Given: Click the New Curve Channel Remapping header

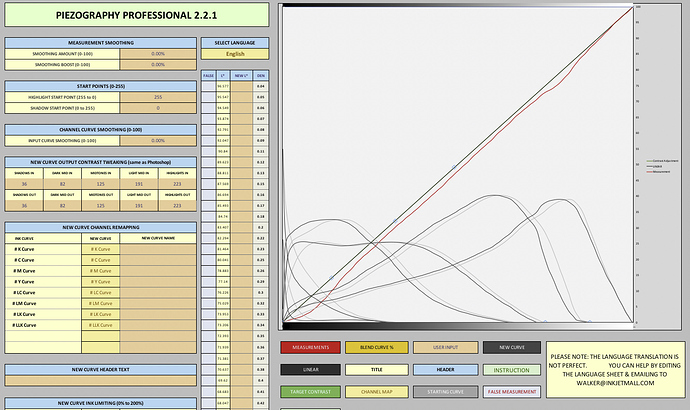Looking at the screenshot, I should (x=100, y=227).
